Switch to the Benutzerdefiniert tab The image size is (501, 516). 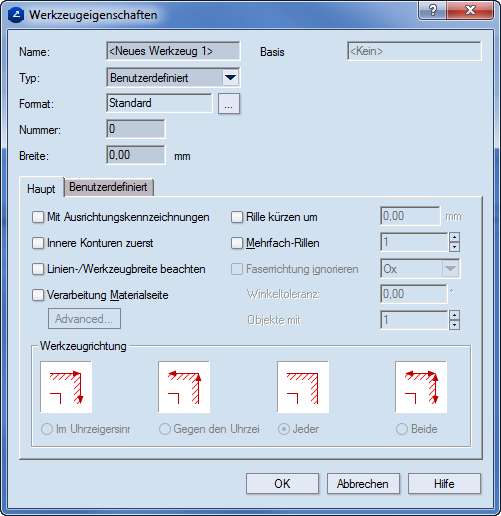[108, 187]
